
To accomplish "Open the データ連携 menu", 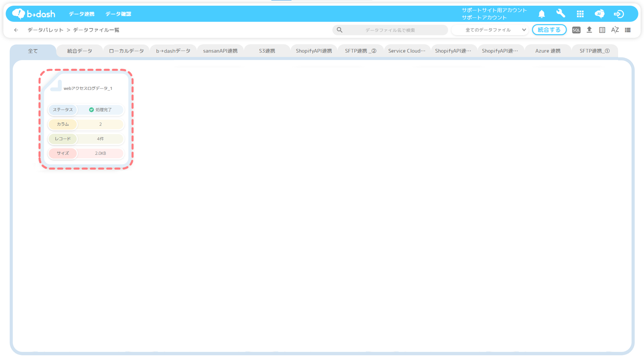I will point(82,14).
